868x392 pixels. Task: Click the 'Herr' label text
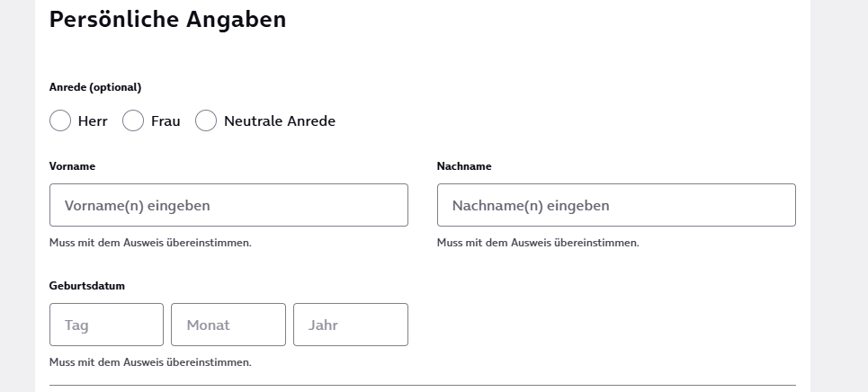[93, 121]
